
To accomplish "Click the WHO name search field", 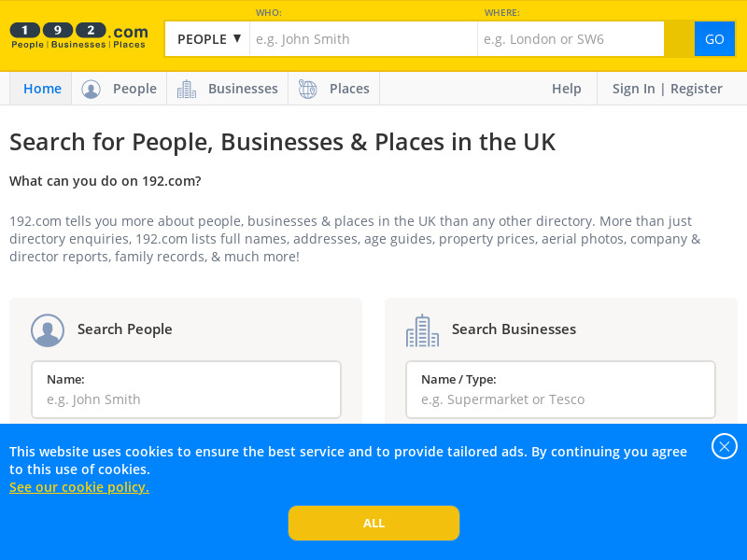I will point(364,39).
